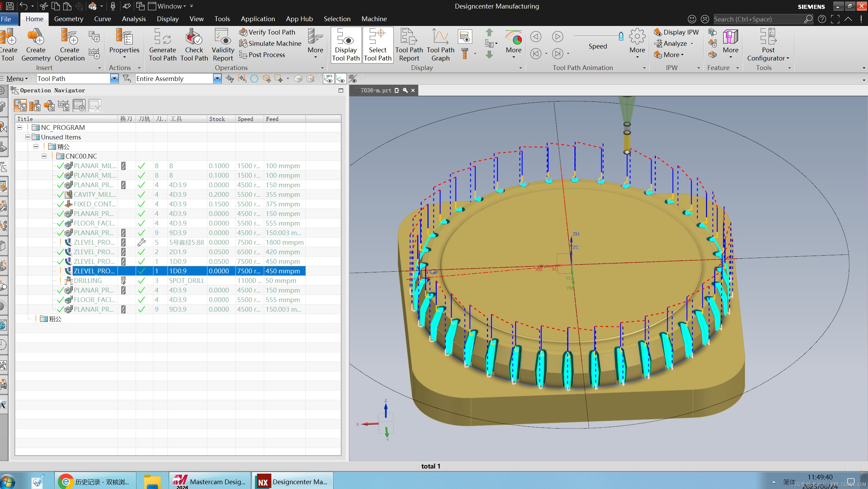The height and width of the screenshot is (489, 868).
Task: Open the Geometry ribbon tab
Action: (x=69, y=19)
